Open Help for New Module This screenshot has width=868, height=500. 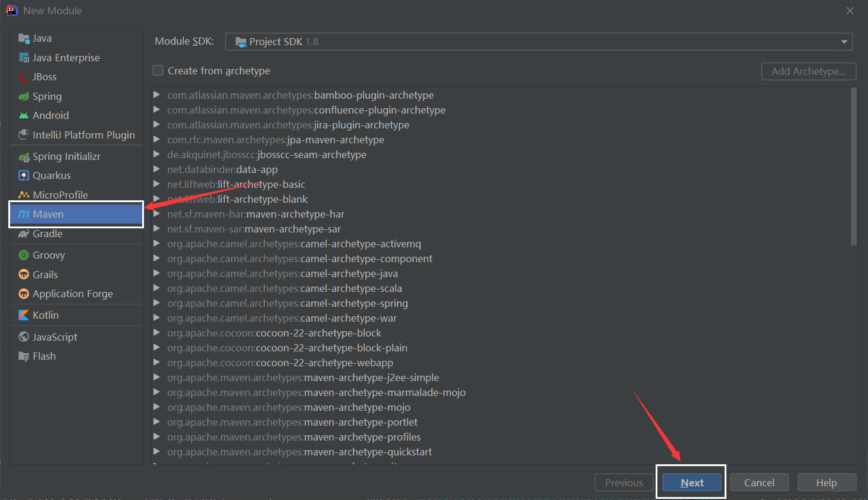pos(826,483)
